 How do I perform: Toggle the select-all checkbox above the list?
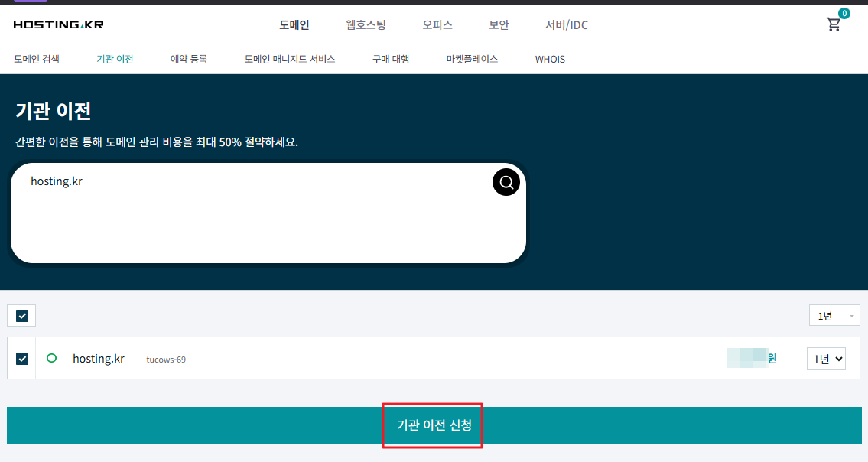(x=21, y=315)
